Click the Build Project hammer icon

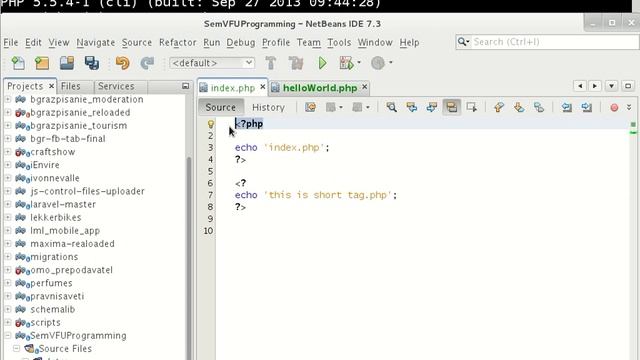(x=271, y=63)
